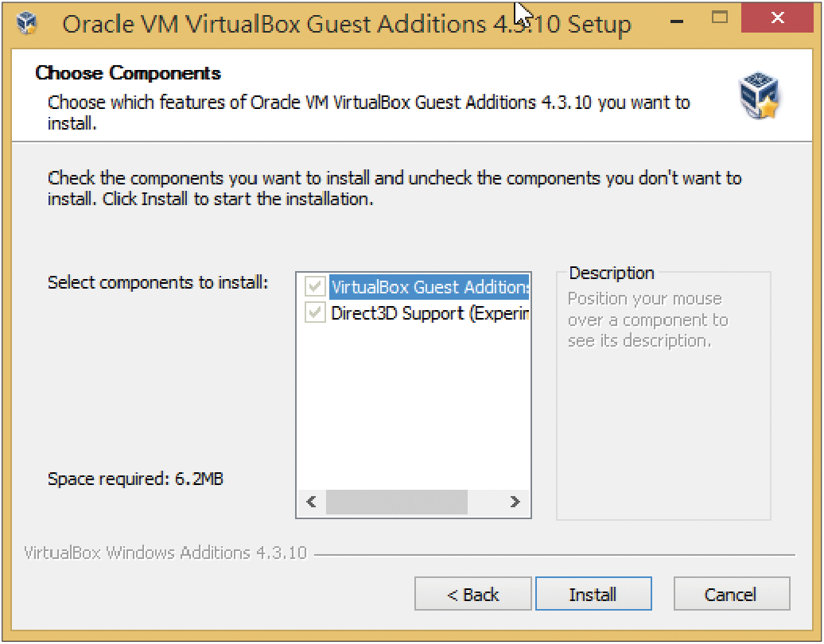Click 'VirtualBox Windows Additions 4.3.10' branding text
The image size is (824, 644).
tap(165, 553)
